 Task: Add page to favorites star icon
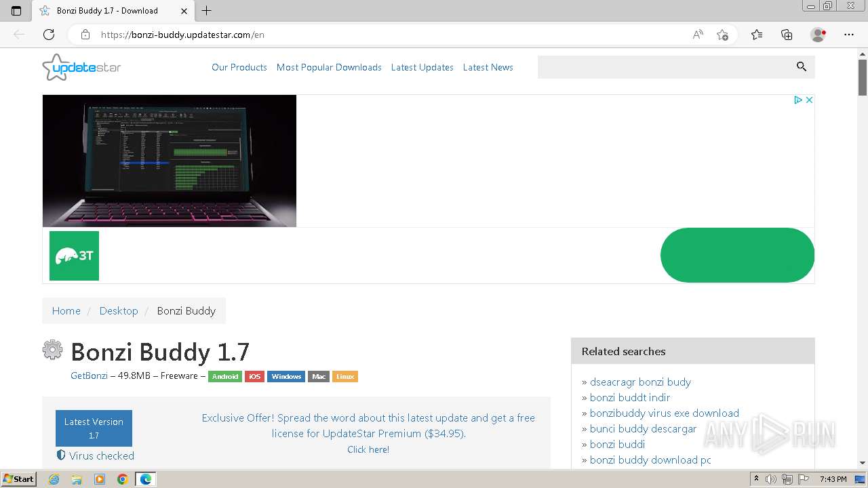point(722,35)
